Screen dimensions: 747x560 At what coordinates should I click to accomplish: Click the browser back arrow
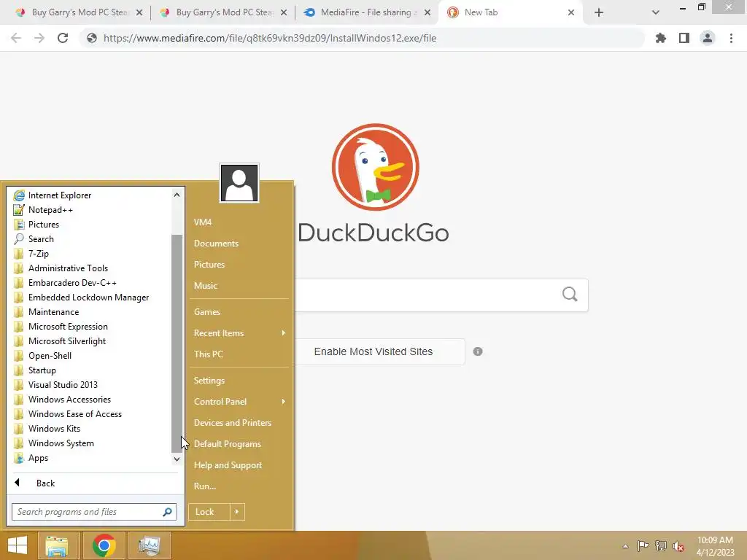(x=16, y=38)
